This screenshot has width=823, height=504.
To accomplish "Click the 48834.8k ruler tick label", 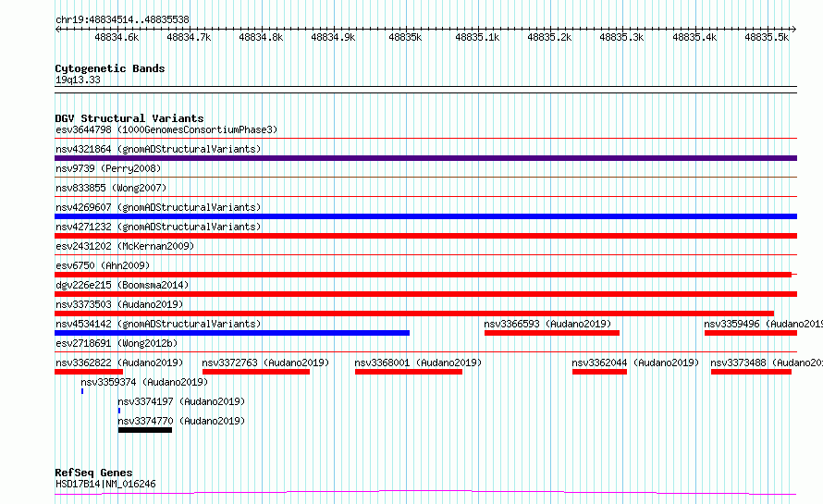I will (x=261, y=38).
